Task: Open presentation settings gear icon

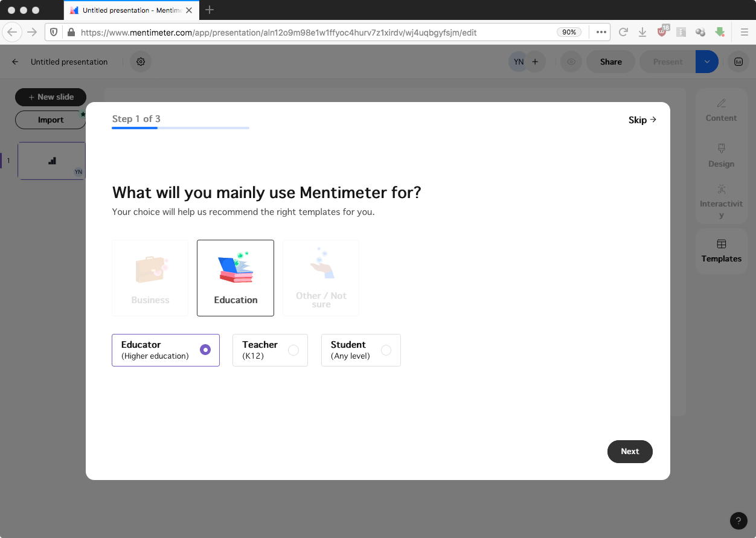Action: (x=141, y=62)
